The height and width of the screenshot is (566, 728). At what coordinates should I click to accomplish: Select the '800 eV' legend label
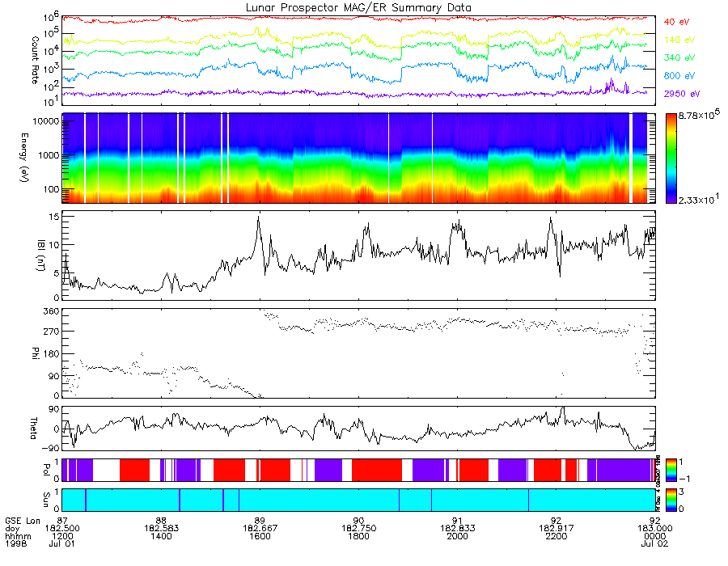pos(679,76)
